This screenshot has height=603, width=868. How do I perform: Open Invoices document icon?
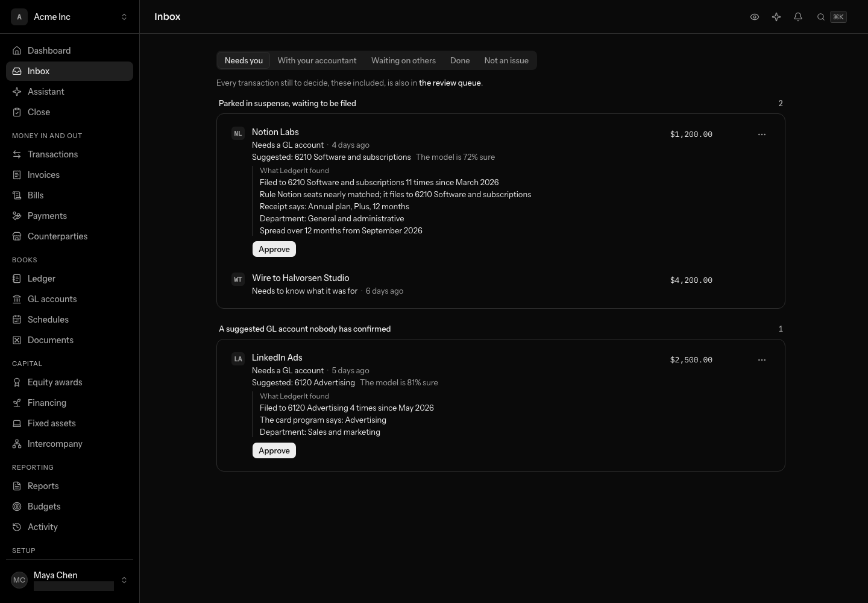point(17,175)
